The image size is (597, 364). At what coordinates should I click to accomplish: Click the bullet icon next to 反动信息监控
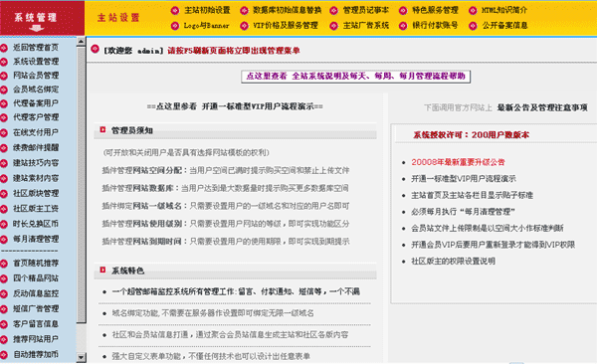(x=4, y=294)
